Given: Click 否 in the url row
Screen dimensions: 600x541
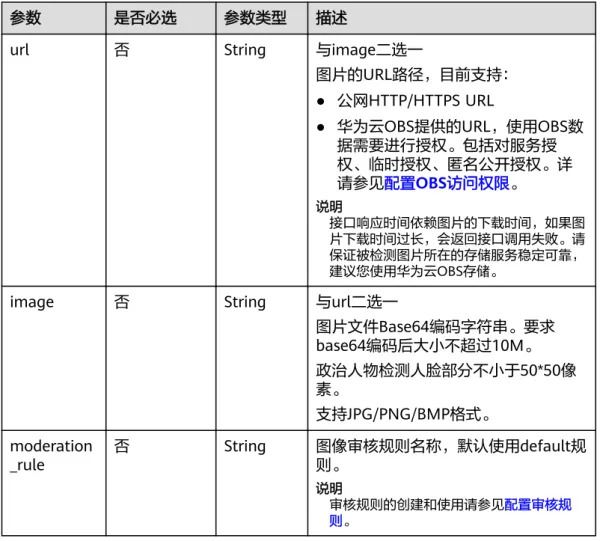Looking at the screenshot, I should coord(122,50).
